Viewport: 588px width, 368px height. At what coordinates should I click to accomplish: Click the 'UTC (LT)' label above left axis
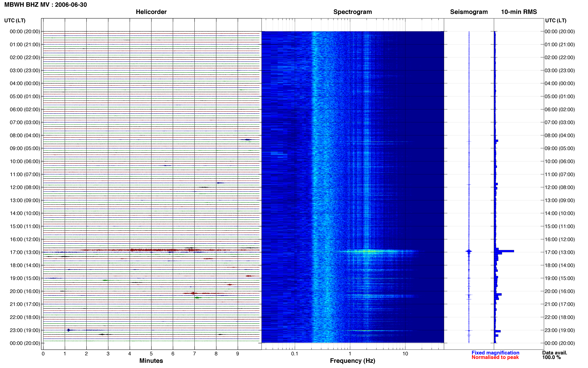click(x=15, y=20)
